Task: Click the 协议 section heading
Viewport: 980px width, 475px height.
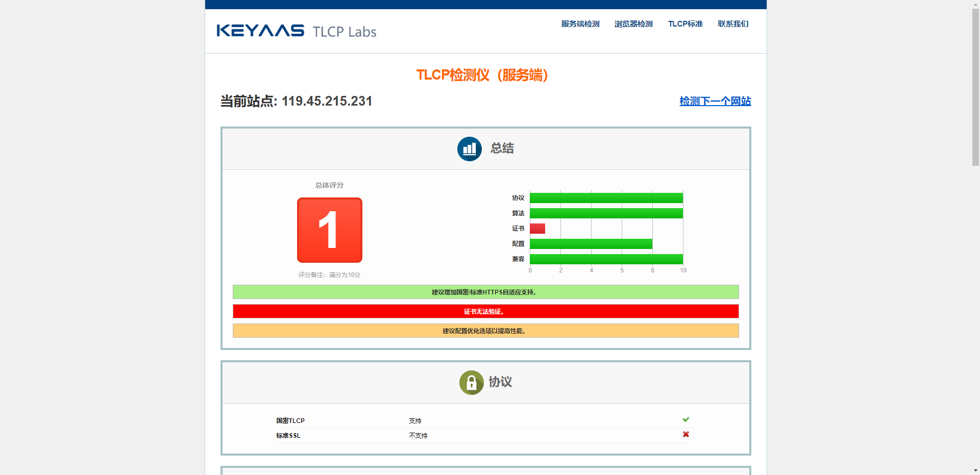Action: [x=500, y=382]
